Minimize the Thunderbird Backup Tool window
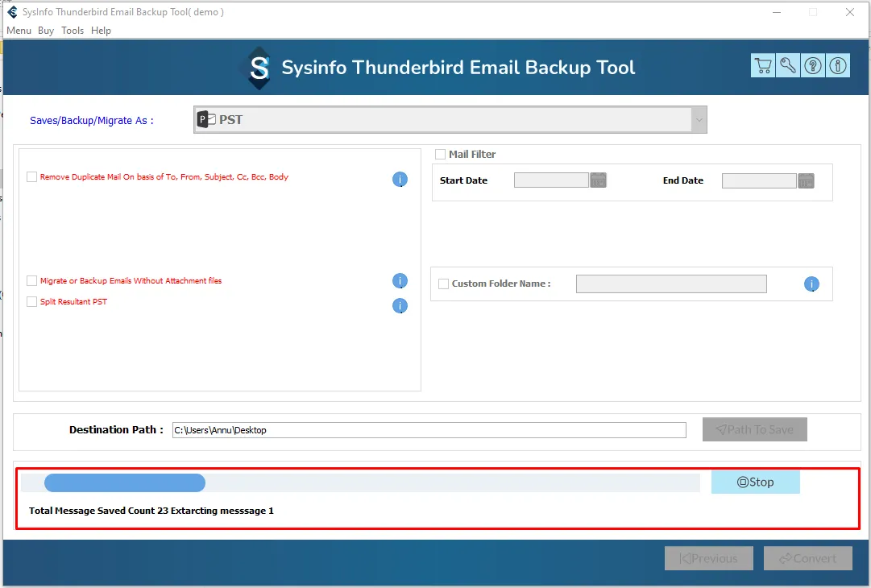 click(777, 11)
